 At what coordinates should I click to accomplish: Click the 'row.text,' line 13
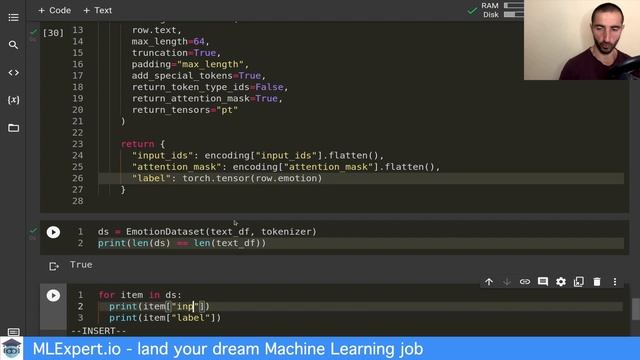(156, 30)
